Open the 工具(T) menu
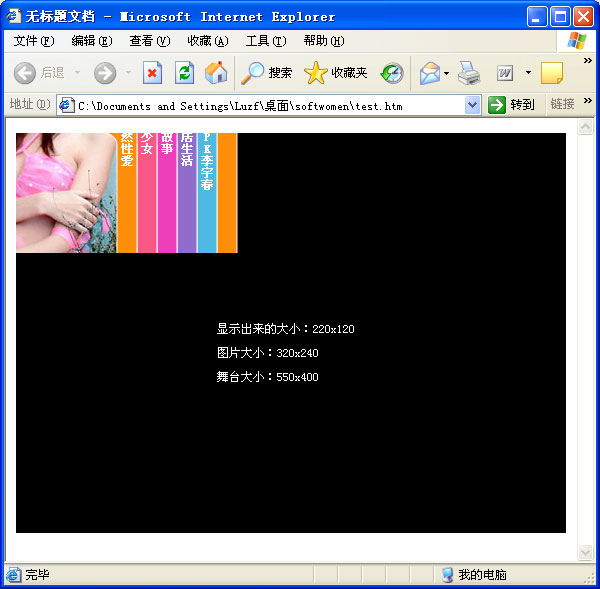 pos(266,41)
